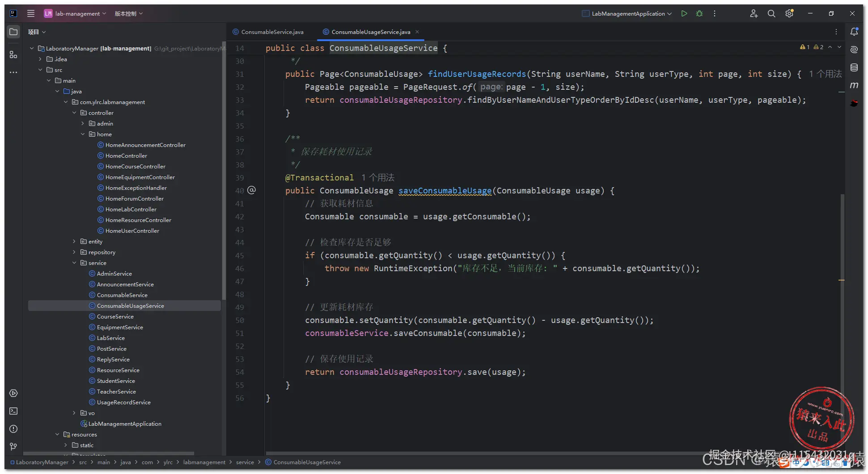The height and width of the screenshot is (474, 868).
Task: Open IDE settings gear
Action: point(789,13)
